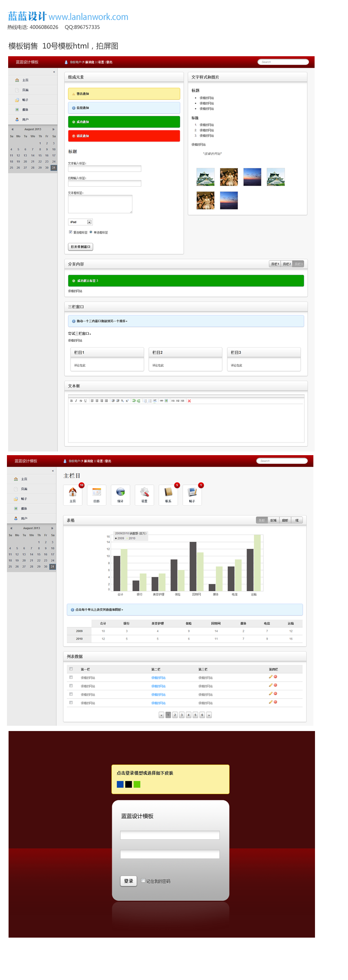Screen dimensions: 348x980
Task: Toggle bold in the text editor toolbar
Action: (x=71, y=401)
